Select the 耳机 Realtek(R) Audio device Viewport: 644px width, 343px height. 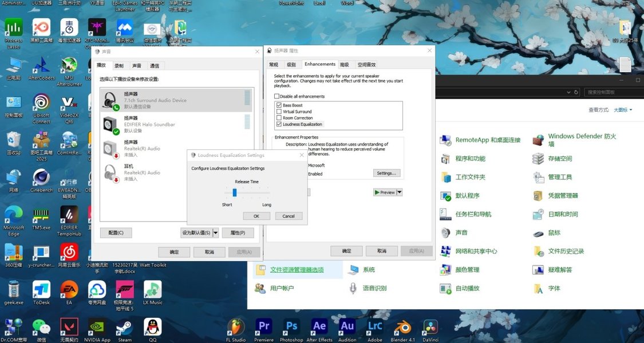coord(142,172)
